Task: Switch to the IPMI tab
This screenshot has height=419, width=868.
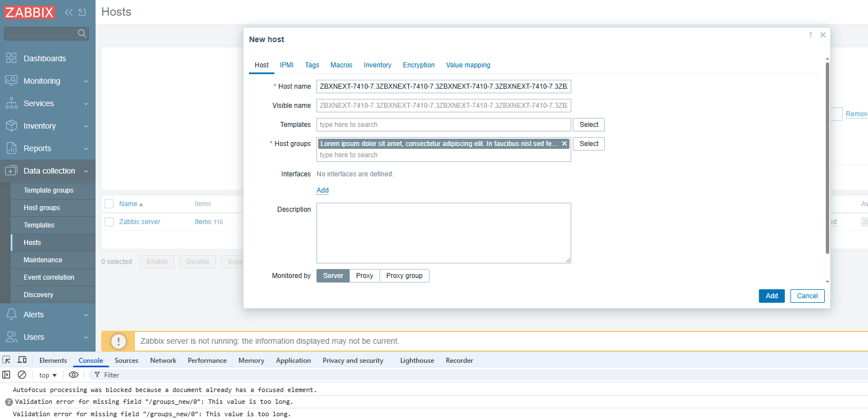Action: pos(287,65)
